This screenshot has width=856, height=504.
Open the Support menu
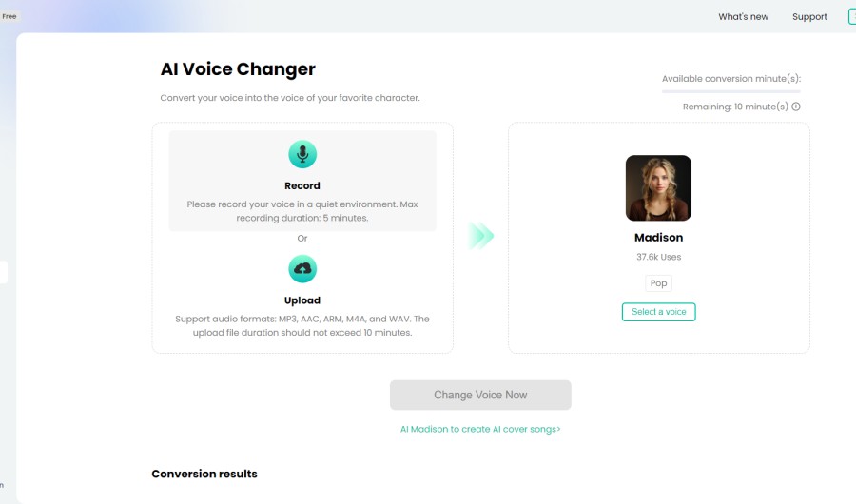coord(809,17)
